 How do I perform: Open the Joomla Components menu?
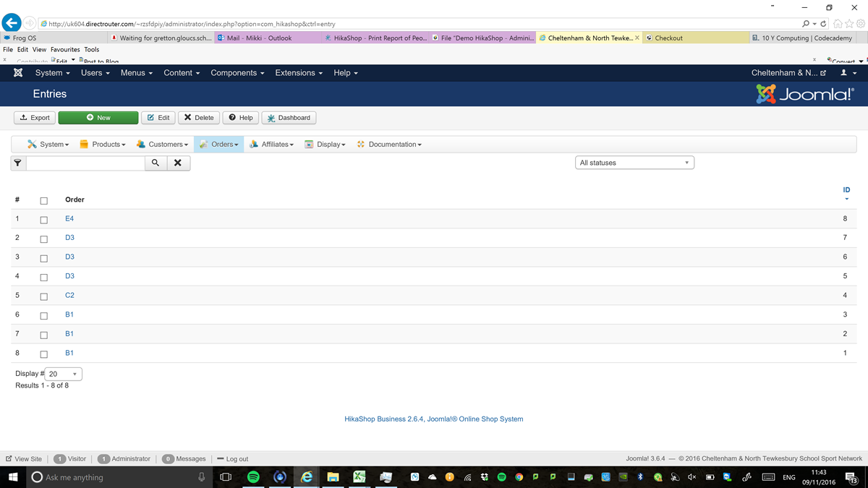(x=237, y=73)
